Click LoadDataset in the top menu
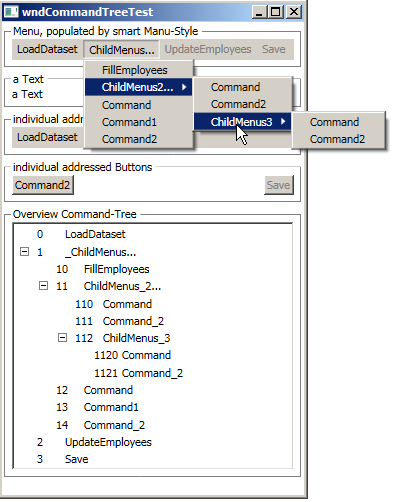 point(47,49)
